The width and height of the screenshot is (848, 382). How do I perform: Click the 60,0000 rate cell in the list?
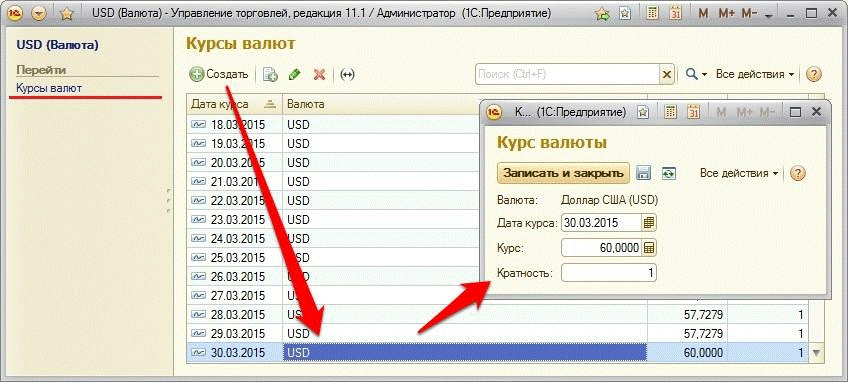click(x=687, y=353)
